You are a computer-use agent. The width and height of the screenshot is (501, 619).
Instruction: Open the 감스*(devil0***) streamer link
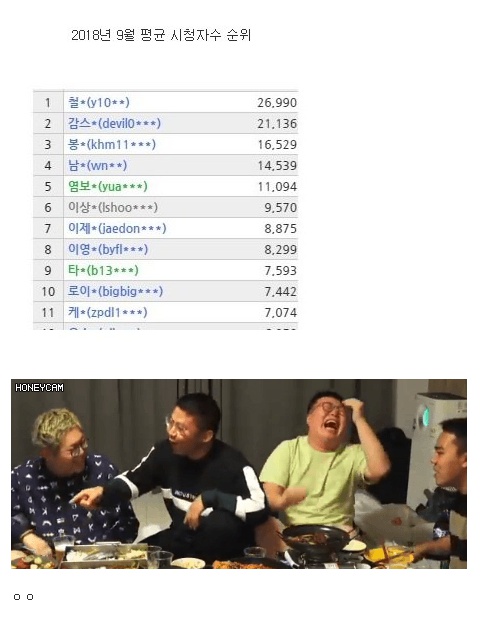pos(114,124)
